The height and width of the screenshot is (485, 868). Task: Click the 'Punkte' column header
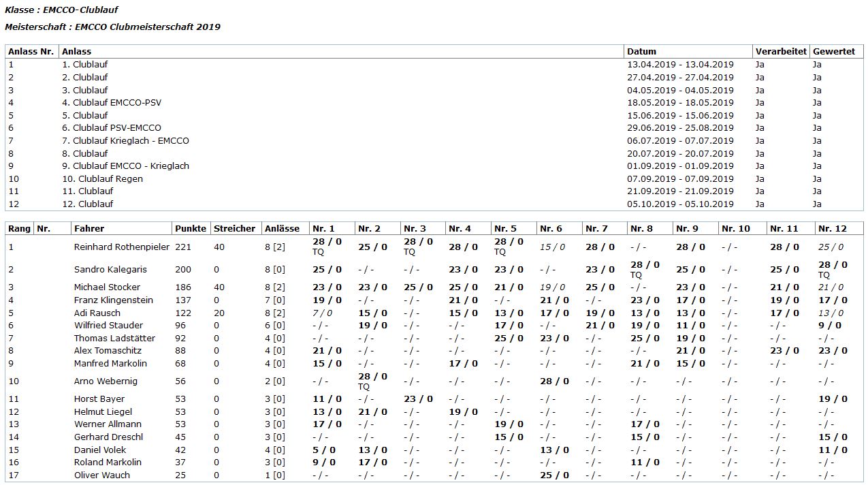pyautogui.click(x=191, y=228)
